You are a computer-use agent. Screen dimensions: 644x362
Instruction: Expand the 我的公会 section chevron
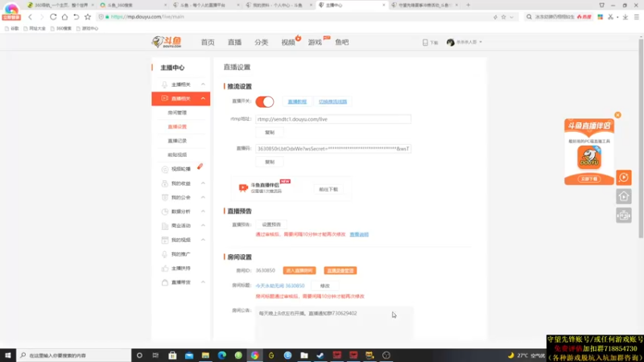click(203, 197)
